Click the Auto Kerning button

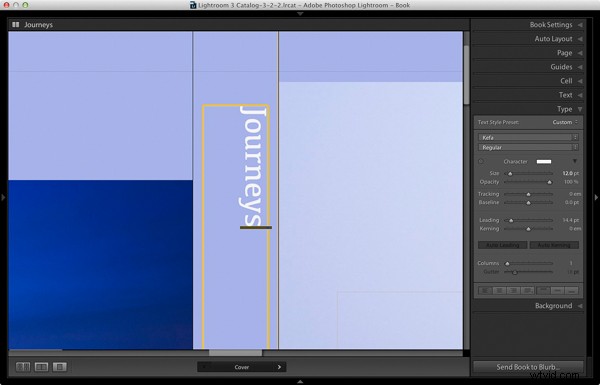554,245
